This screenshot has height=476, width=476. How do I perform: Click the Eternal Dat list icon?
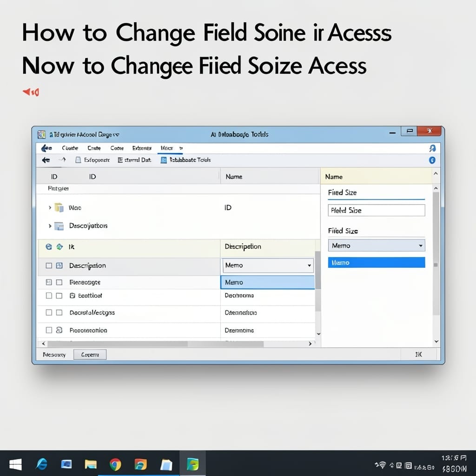[120, 160]
